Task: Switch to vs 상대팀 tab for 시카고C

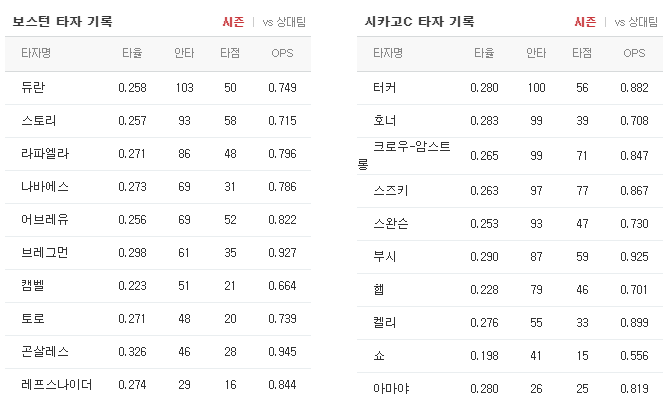Action: tap(636, 22)
